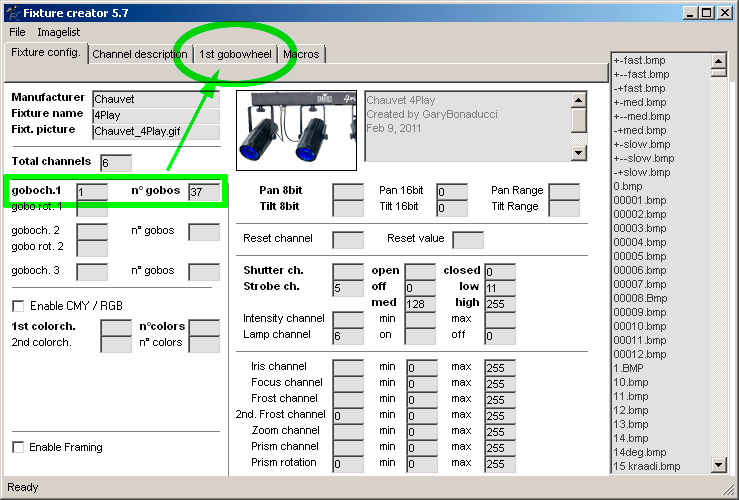Select 1.BMP in the image list

coord(629,369)
